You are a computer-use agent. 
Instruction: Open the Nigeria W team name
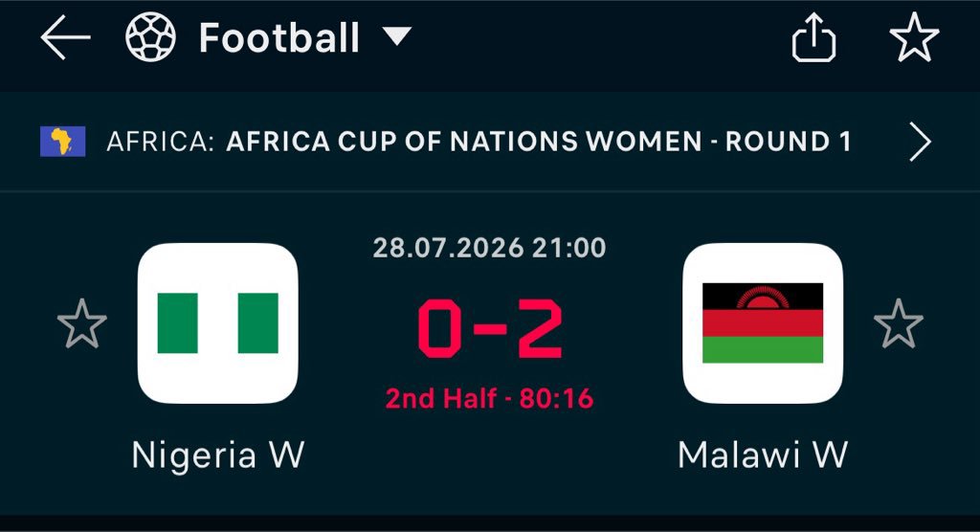pos(218,455)
